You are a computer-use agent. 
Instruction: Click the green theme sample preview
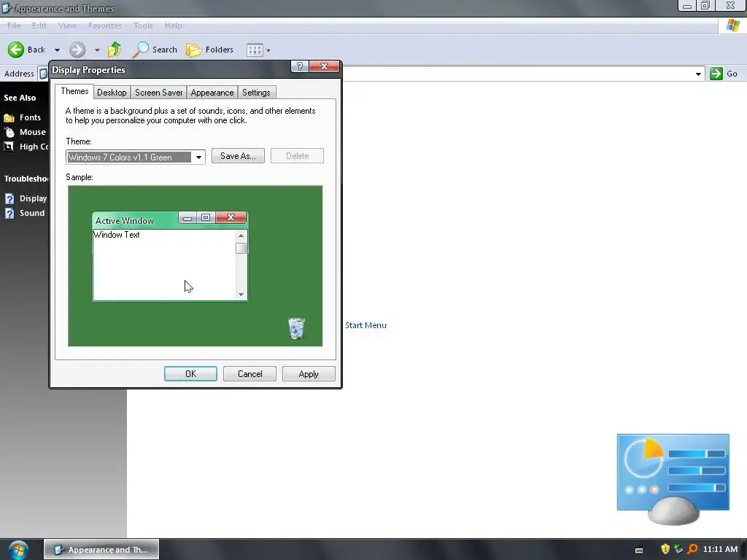click(x=196, y=265)
